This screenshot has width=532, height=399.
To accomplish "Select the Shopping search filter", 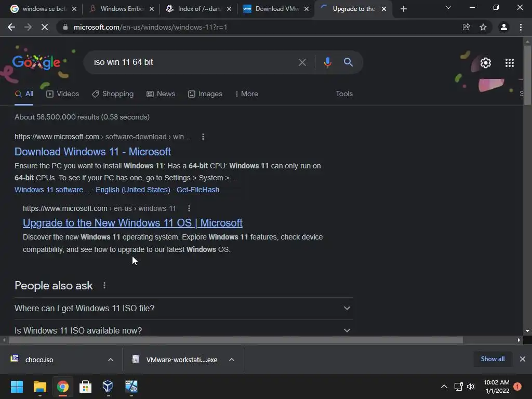I will [113, 94].
